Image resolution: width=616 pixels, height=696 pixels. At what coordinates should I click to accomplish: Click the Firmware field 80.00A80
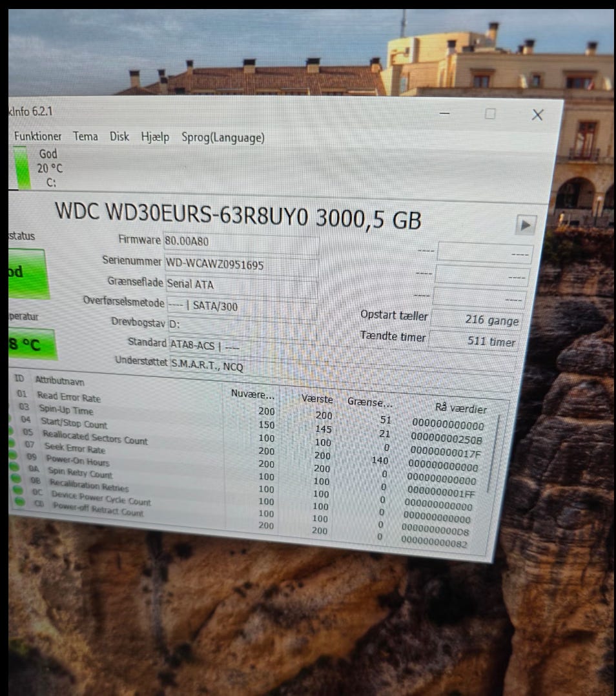(x=241, y=242)
